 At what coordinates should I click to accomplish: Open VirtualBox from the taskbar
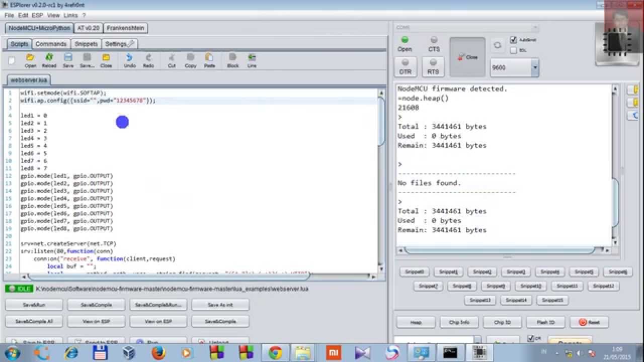129,353
